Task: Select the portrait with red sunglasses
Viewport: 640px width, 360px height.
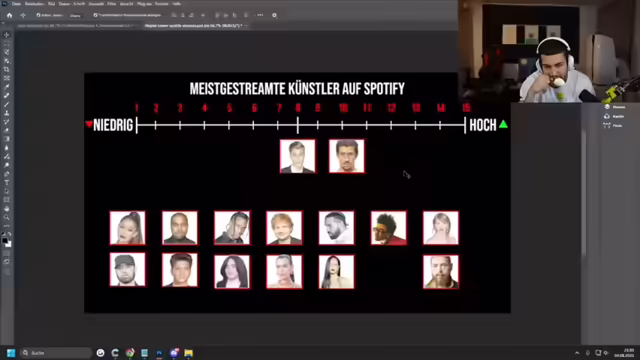Action: [x=389, y=228]
